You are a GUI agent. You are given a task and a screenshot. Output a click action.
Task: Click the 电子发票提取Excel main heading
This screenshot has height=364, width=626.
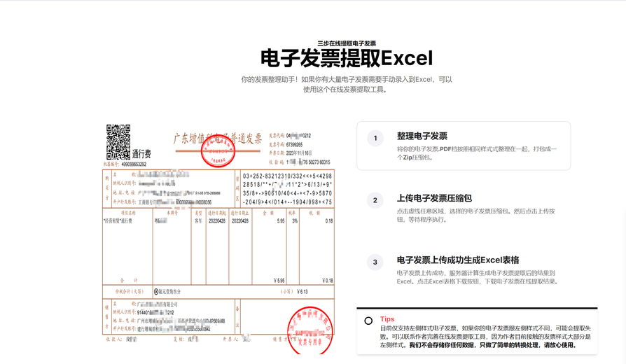click(x=347, y=58)
